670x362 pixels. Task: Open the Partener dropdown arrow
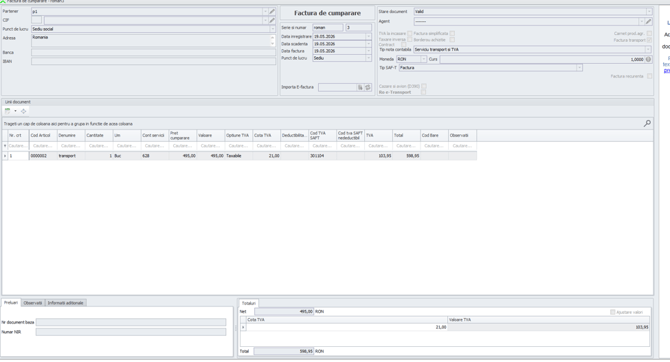265,12
